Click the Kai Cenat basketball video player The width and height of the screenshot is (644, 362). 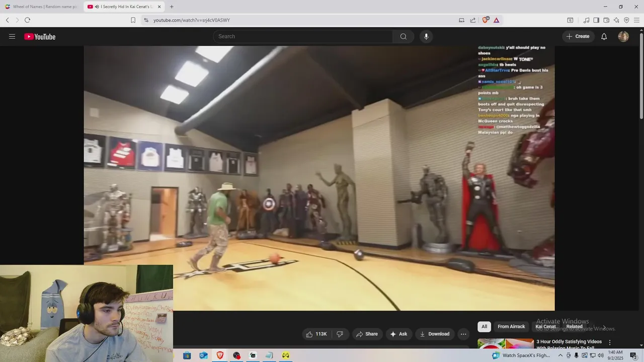point(319,178)
